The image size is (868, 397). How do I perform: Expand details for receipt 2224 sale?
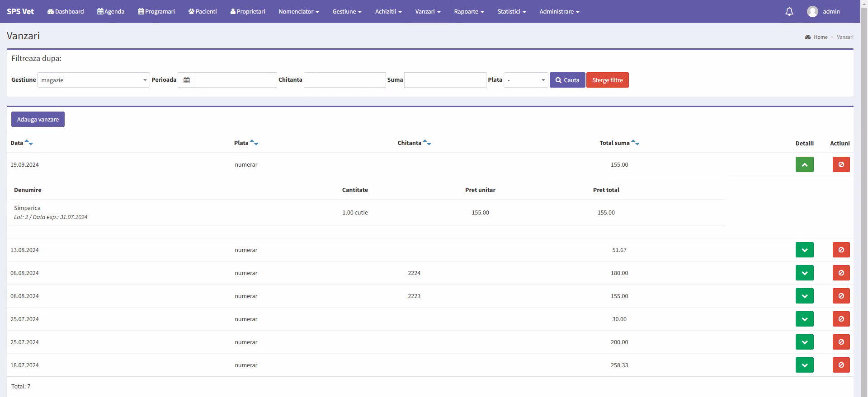point(804,273)
